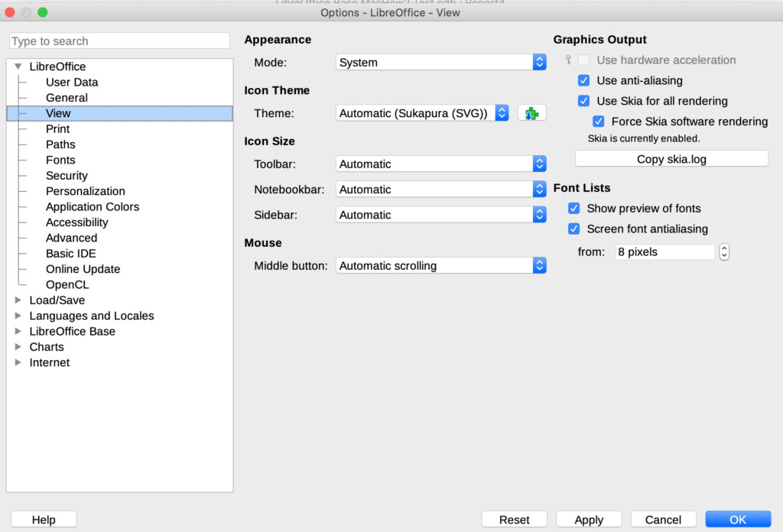
Task: Select Basic IDE in the tree
Action: (71, 254)
